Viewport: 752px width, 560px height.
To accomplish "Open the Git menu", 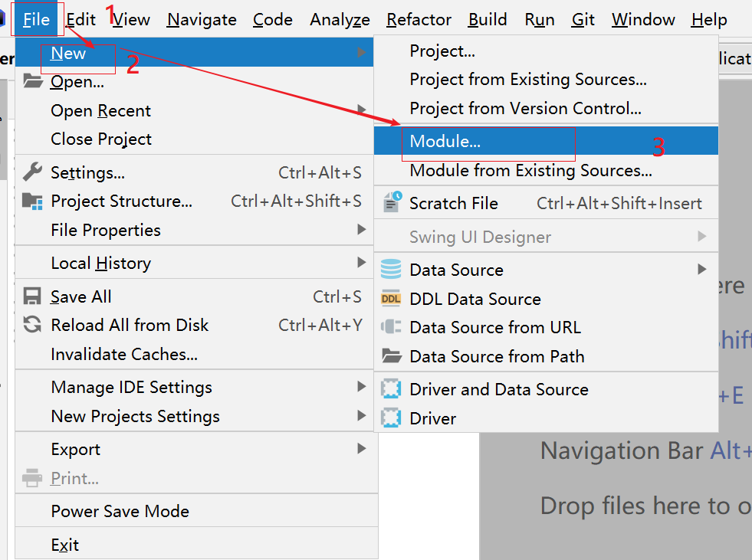I will [x=583, y=20].
